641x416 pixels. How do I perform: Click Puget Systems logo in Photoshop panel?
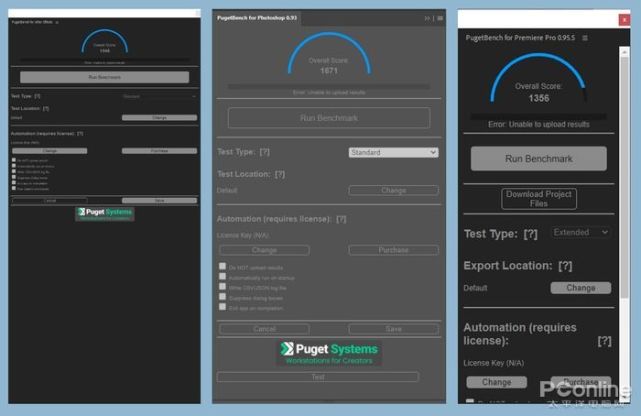point(329,353)
